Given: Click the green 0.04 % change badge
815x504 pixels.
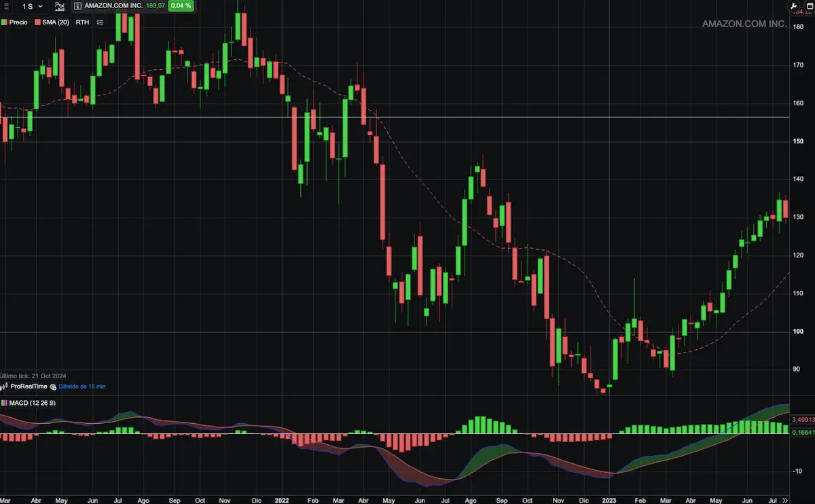Looking at the screenshot, I should [181, 6].
